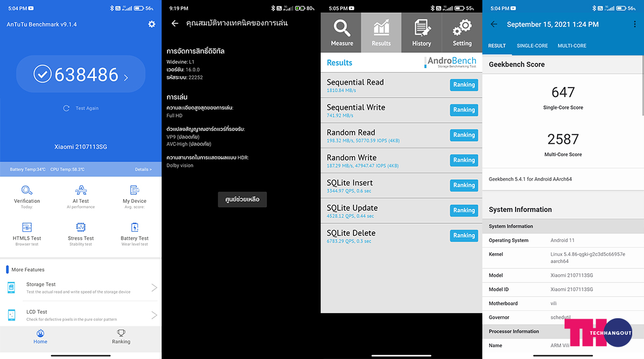Select Results tab in AndroBench
Screen dimensions: 644x359
(381, 33)
